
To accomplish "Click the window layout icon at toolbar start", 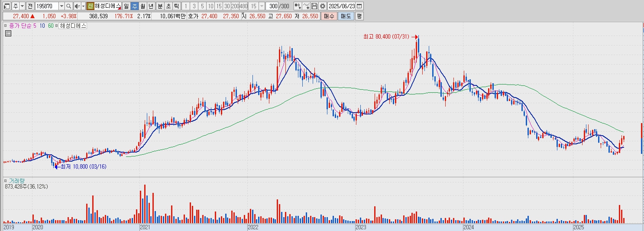I will click(x=6, y=6).
